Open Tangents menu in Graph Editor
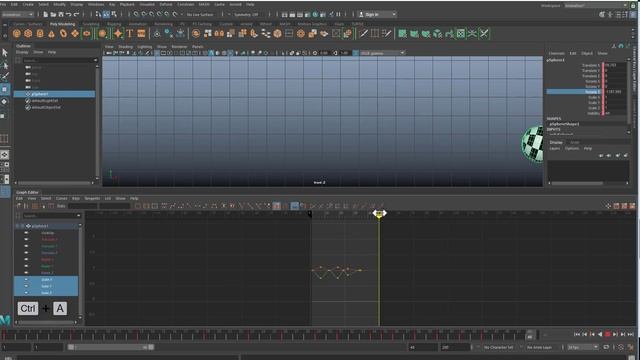The height and width of the screenshot is (360, 640). click(92, 198)
